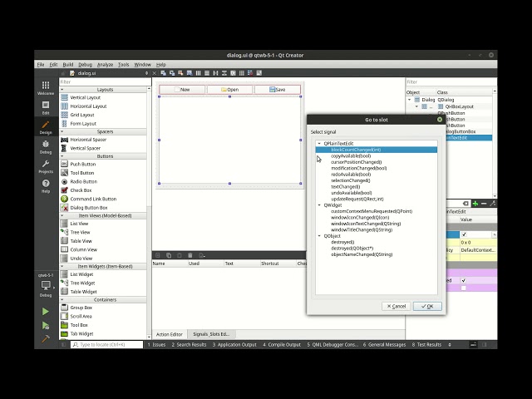Screen dimensions: 532x399
Task: Open the Build menu
Action: point(68,65)
